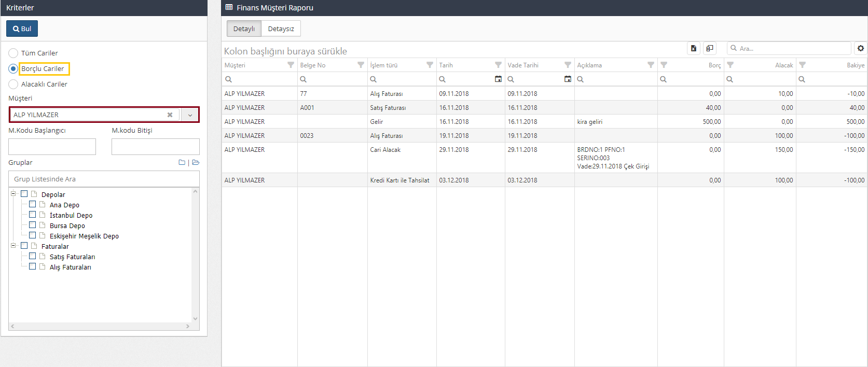Click filter icon on Müşteri column
This screenshot has width=868, height=367.
pyautogui.click(x=291, y=65)
